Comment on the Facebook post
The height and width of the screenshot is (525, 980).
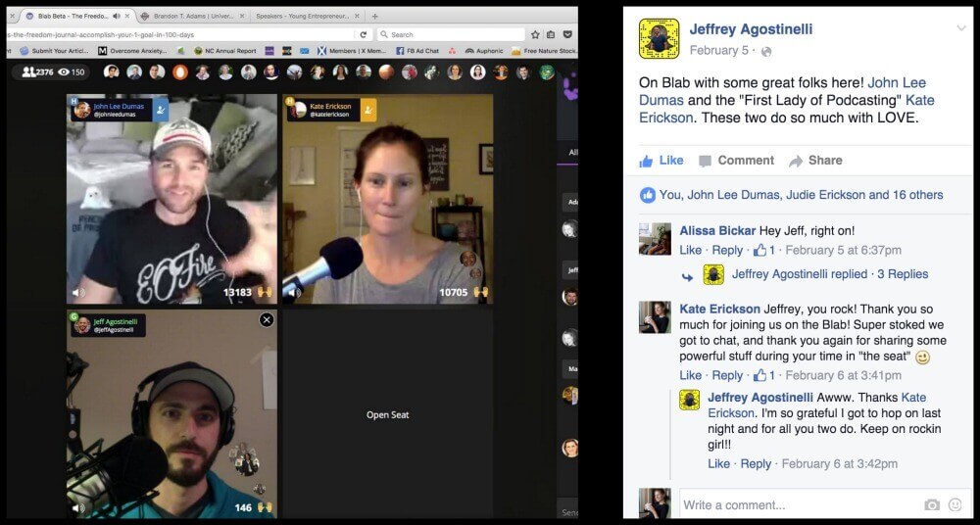736,161
